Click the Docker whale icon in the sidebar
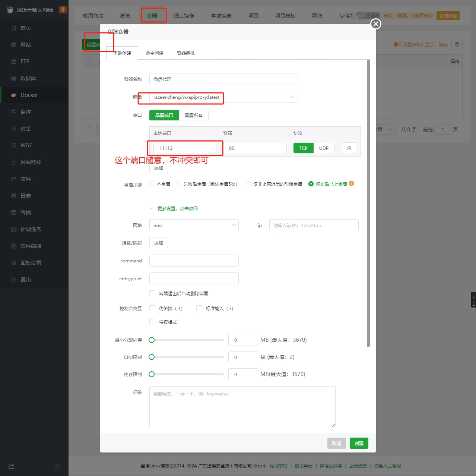This screenshot has width=476, height=476. (x=14, y=95)
